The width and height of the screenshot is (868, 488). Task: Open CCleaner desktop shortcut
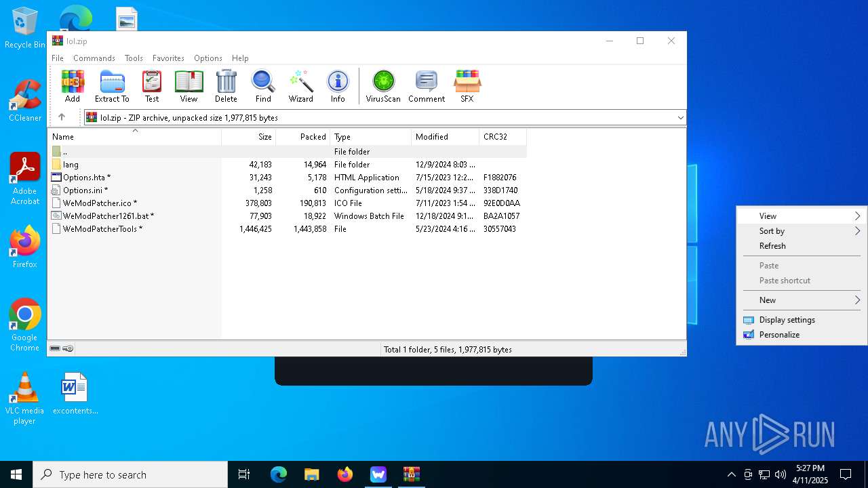pos(25,100)
